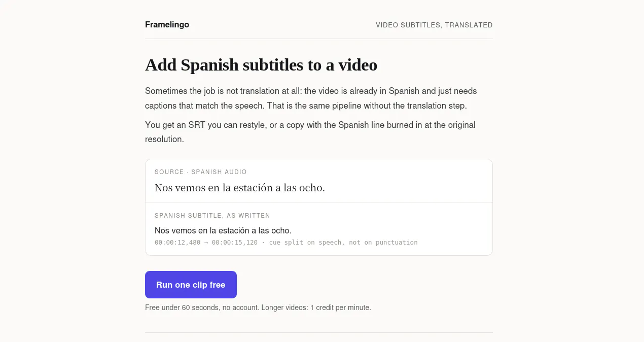The image size is (644, 342).
Task: Click the subtitle line under "SPANISH SUBTITLE, AS WRITTEN"
Action: (x=223, y=230)
